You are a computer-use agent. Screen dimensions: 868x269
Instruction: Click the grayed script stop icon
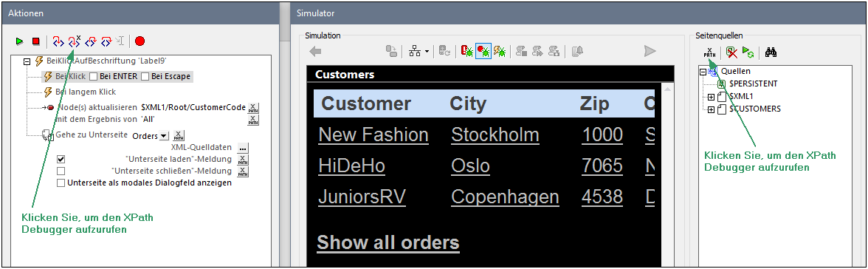coord(521,52)
